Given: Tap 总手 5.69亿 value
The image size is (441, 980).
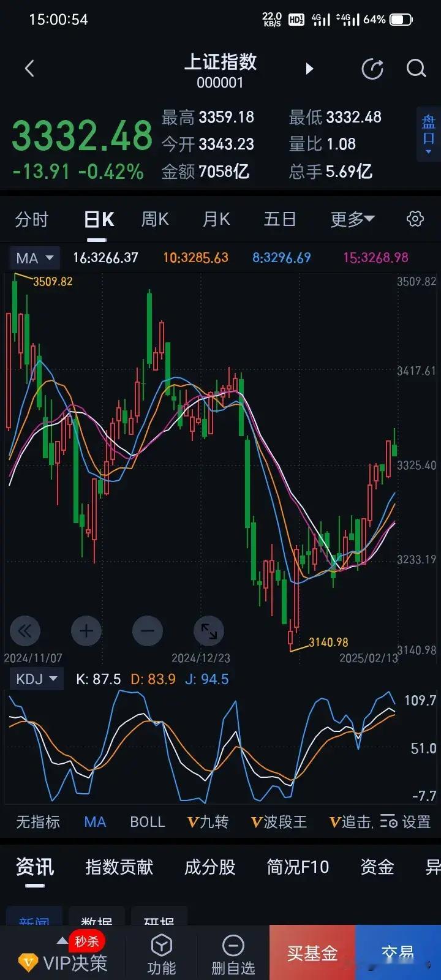Looking at the screenshot, I should point(331,171).
